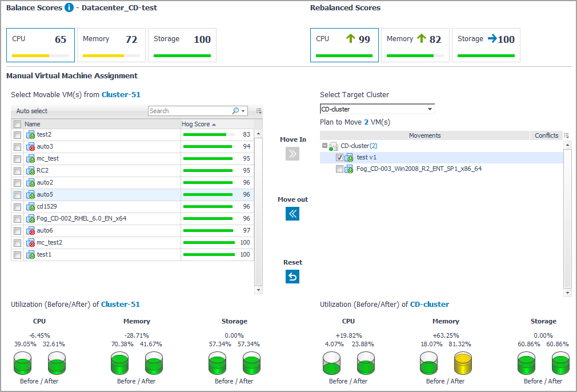The image size is (577, 392).
Task: Collapse the CD-cluster tree node
Action: point(324,146)
